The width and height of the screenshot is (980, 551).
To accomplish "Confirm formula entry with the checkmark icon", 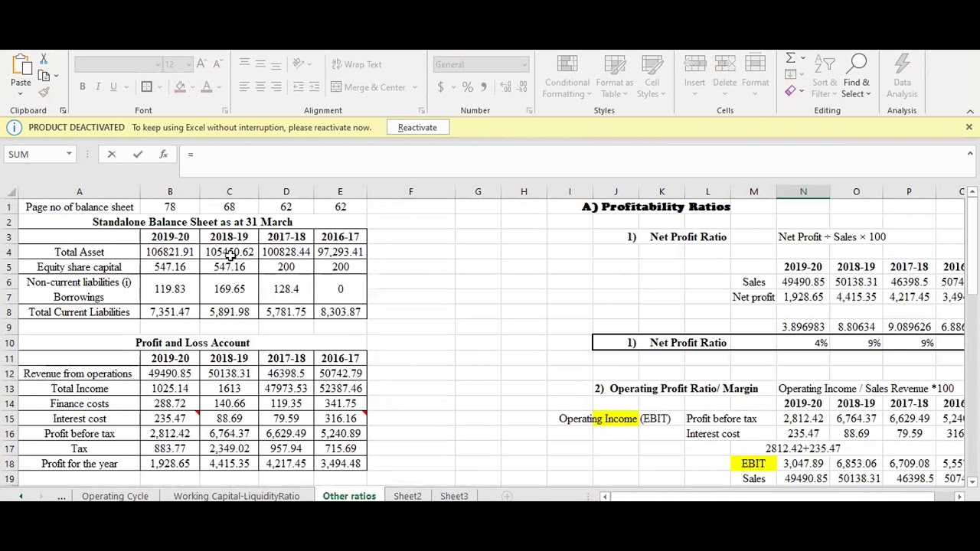I will (x=138, y=155).
